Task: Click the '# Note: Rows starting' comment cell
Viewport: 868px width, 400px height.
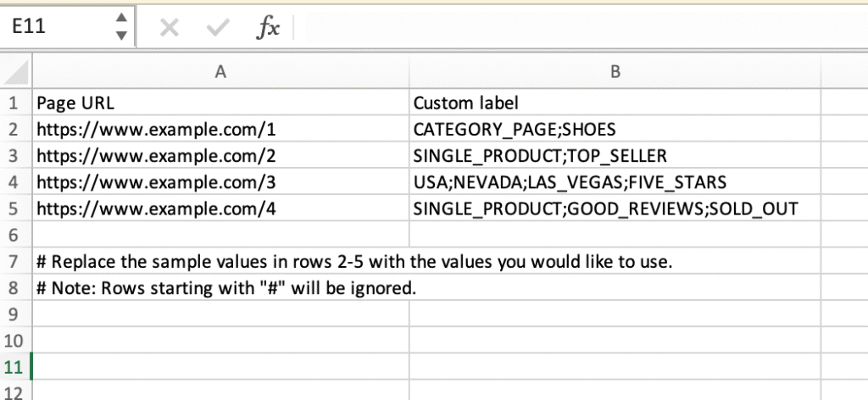Action: 220,288
